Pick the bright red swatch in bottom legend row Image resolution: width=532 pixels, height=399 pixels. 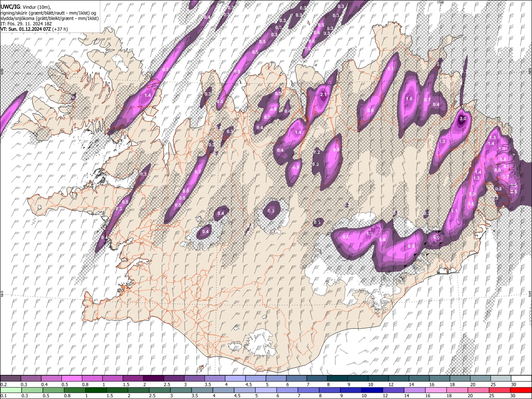521,390
